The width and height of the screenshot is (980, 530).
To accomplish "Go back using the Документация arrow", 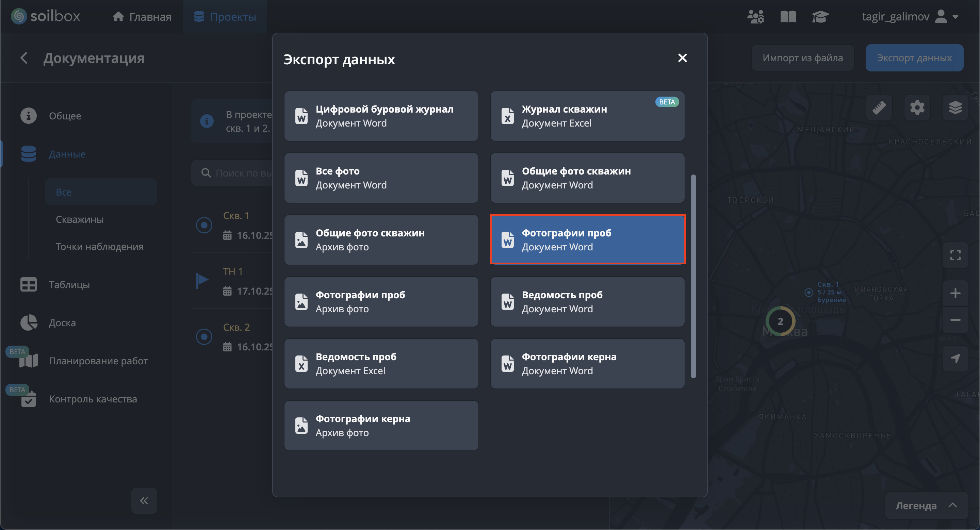I will click(24, 58).
